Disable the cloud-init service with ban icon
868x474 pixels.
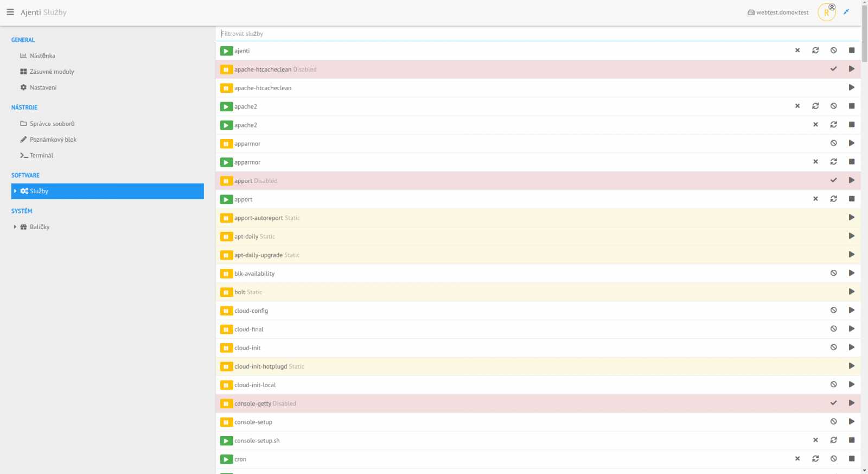(834, 347)
